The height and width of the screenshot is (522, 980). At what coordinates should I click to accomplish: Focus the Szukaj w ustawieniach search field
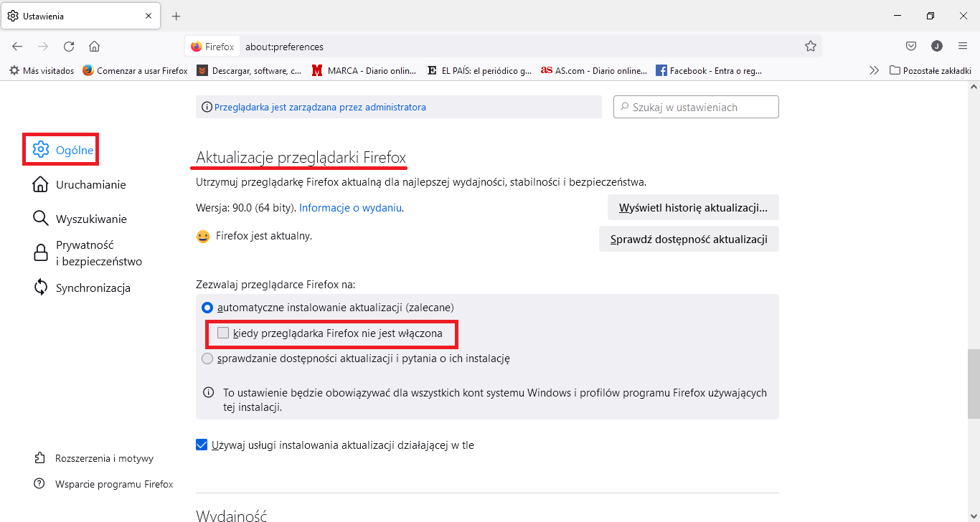(x=696, y=107)
